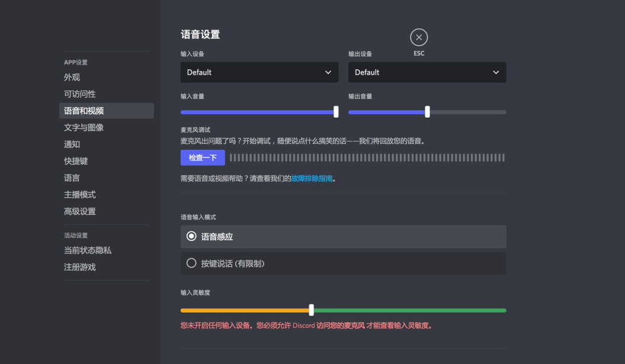This screenshot has width=625, height=364.
Task: Select 按键说话 (有限制) radio option
Action: [x=343, y=263]
